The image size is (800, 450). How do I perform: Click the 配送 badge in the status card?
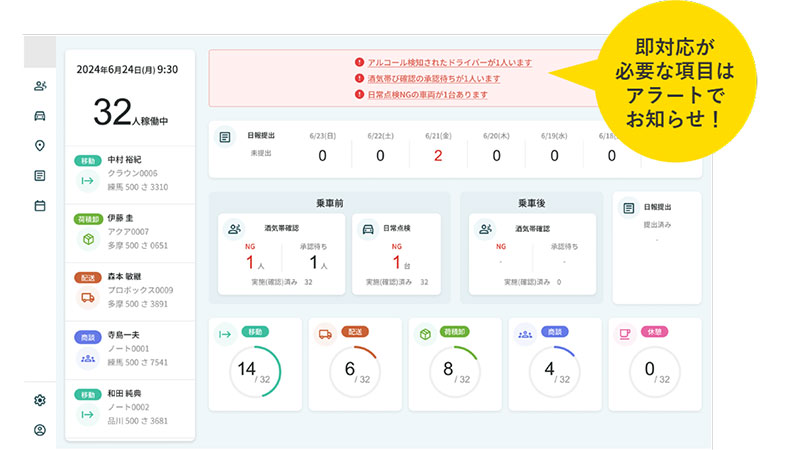[x=355, y=332]
